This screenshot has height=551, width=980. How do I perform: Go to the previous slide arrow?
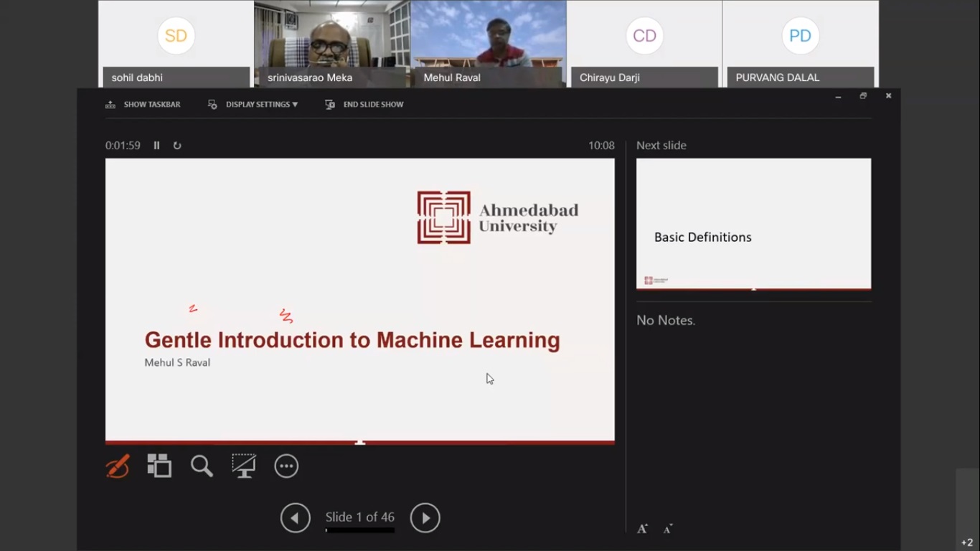point(296,518)
